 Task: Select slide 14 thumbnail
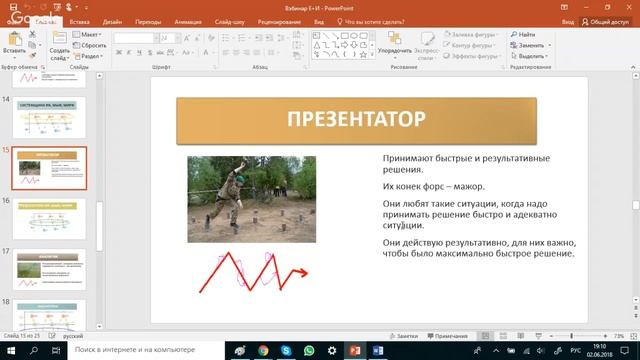pyautogui.click(x=49, y=118)
